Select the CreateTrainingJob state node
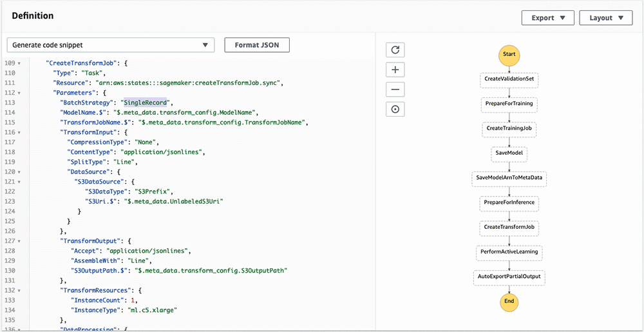The height and width of the screenshot is (332, 644). coord(509,128)
